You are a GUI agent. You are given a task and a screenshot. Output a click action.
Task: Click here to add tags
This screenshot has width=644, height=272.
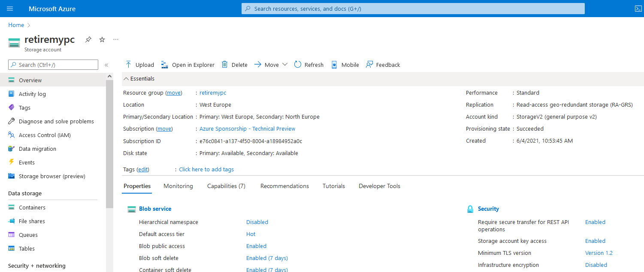(x=206, y=169)
